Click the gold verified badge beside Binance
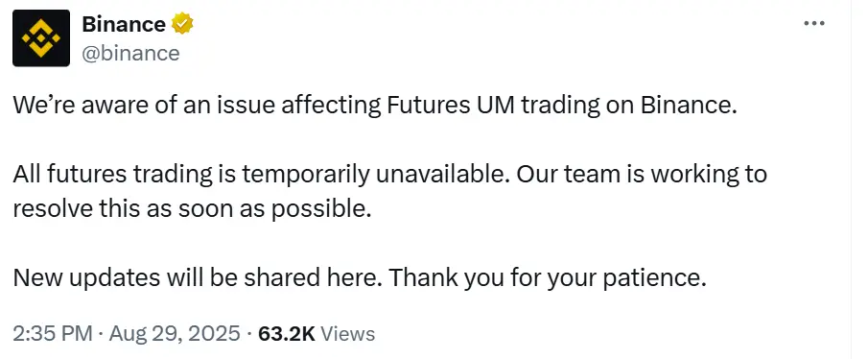Image resolution: width=868 pixels, height=359 pixels. [181, 25]
